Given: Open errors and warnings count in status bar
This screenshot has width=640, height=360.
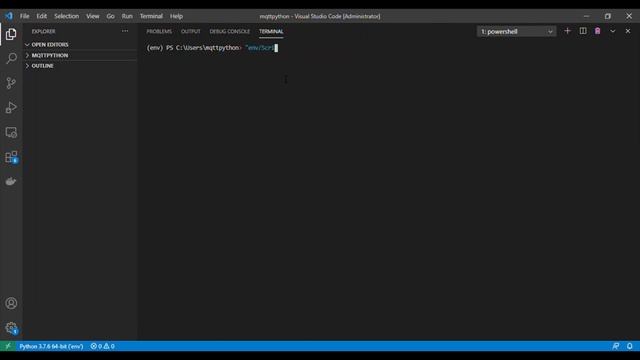Looking at the screenshot, I should [102, 346].
